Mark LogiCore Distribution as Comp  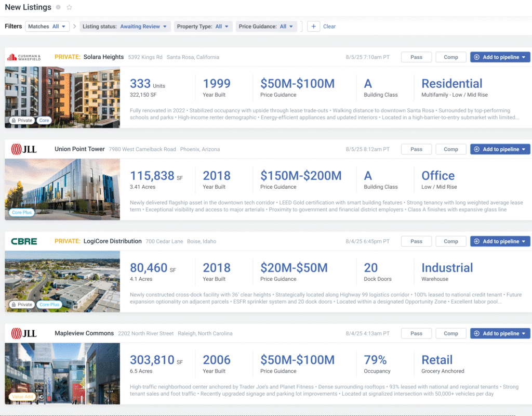tap(450, 241)
